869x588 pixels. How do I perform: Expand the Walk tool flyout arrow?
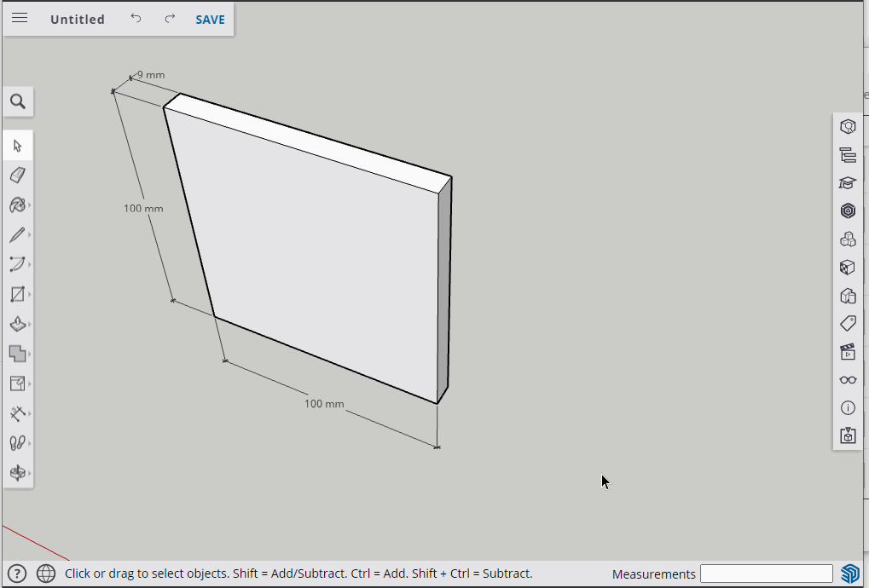click(29, 443)
